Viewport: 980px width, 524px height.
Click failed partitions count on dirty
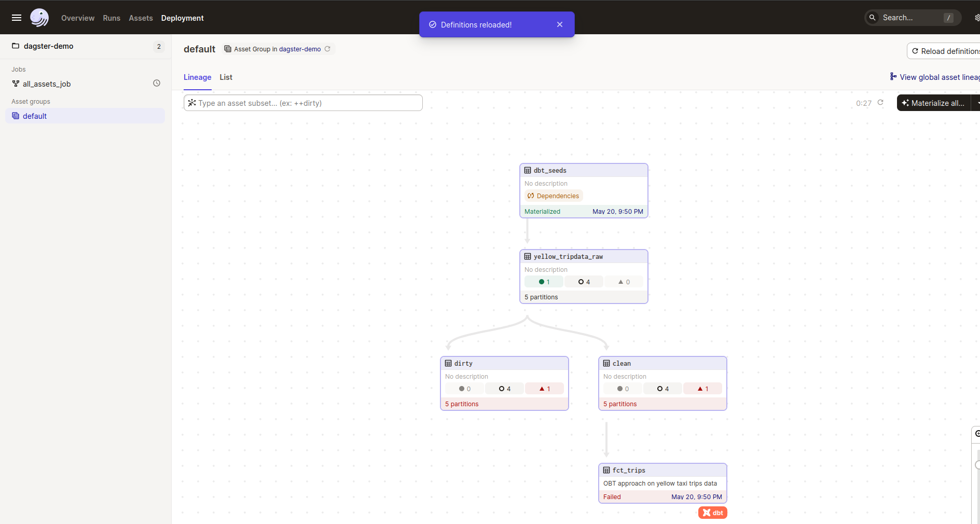[x=544, y=389]
